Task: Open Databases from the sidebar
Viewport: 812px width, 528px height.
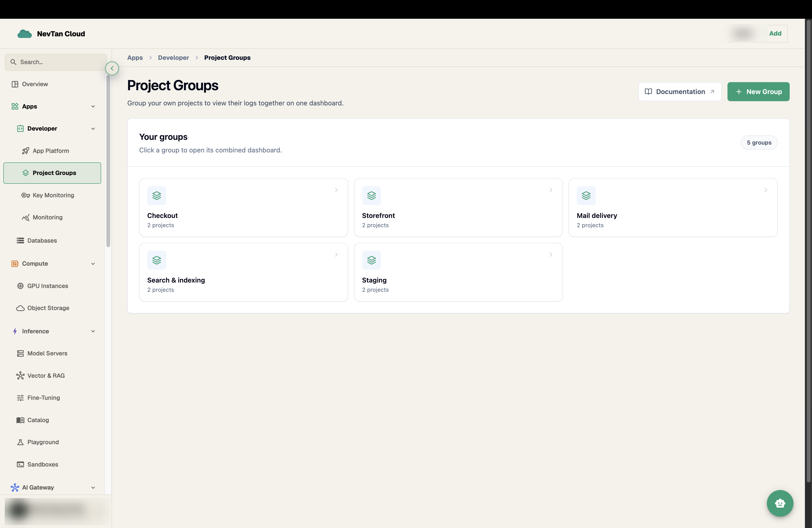Action: click(52, 240)
